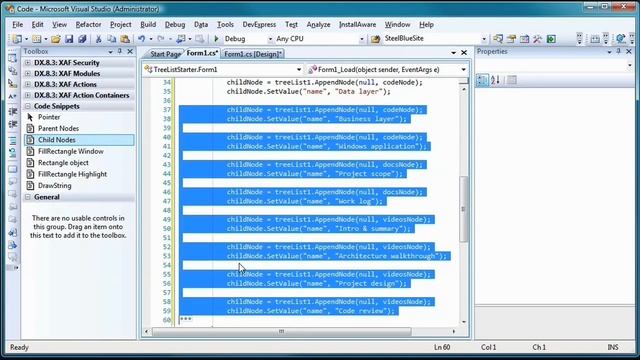This screenshot has height=360, width=640.
Task: Click the Add New Item toolbar icon
Action: pyautogui.click(x=36, y=39)
